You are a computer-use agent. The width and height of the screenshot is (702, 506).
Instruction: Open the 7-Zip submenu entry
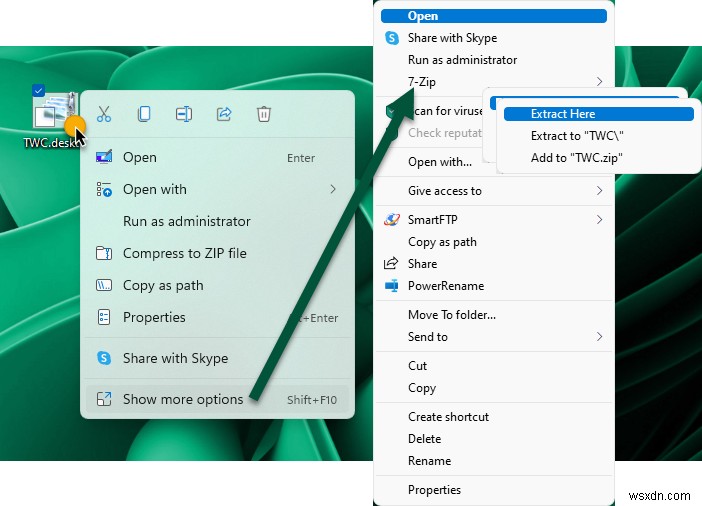click(494, 82)
